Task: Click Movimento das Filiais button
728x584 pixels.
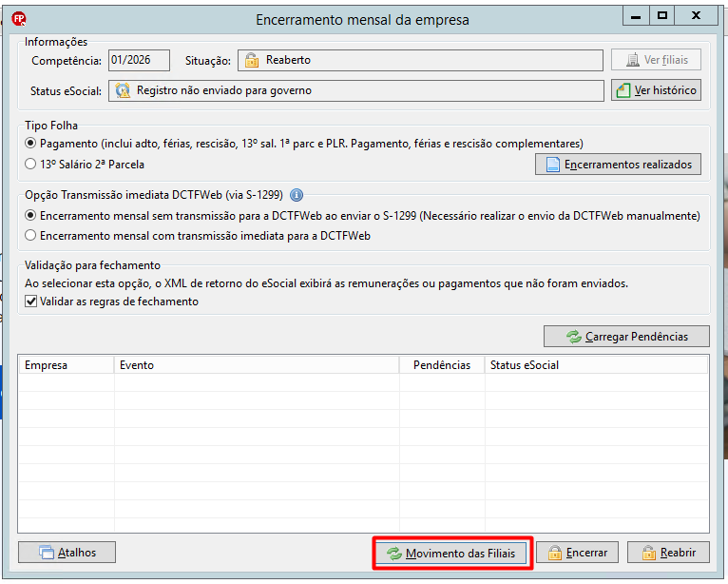Action: pos(452,553)
